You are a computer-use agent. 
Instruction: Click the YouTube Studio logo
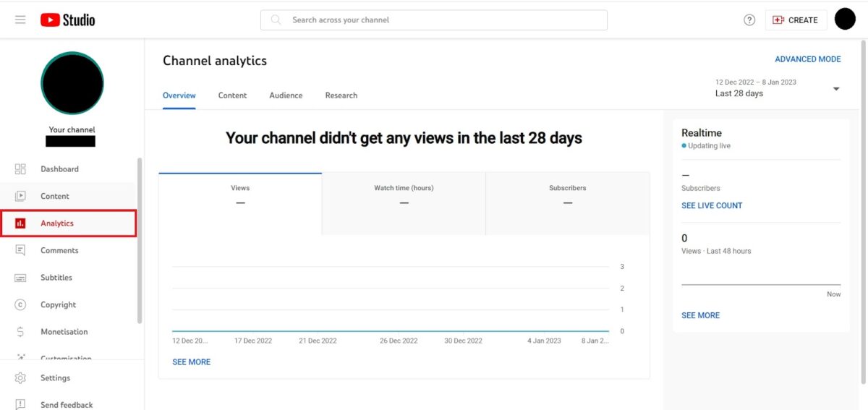pyautogui.click(x=67, y=20)
